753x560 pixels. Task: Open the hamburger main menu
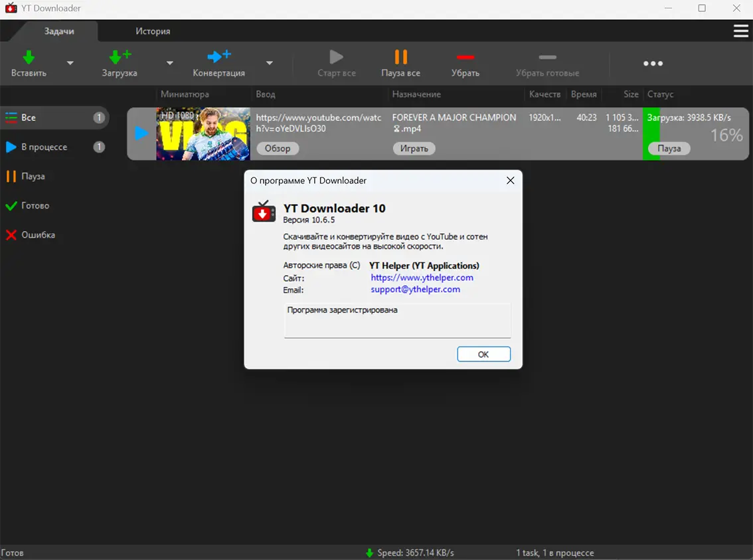point(740,31)
